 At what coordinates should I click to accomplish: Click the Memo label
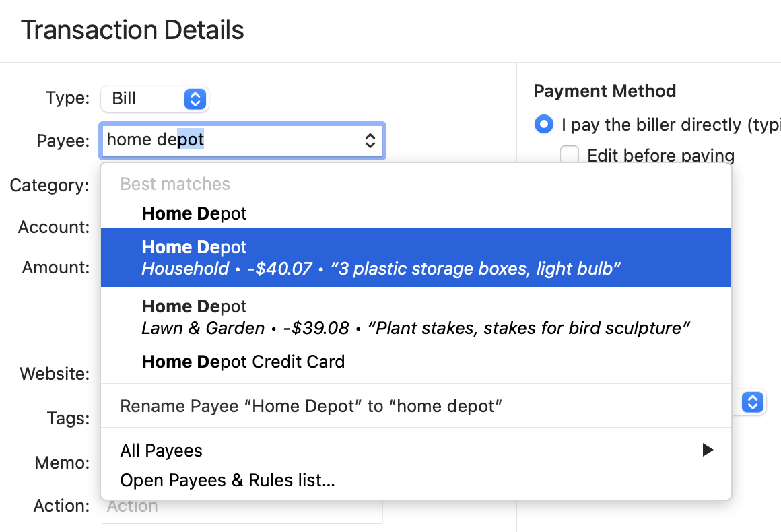click(62, 463)
